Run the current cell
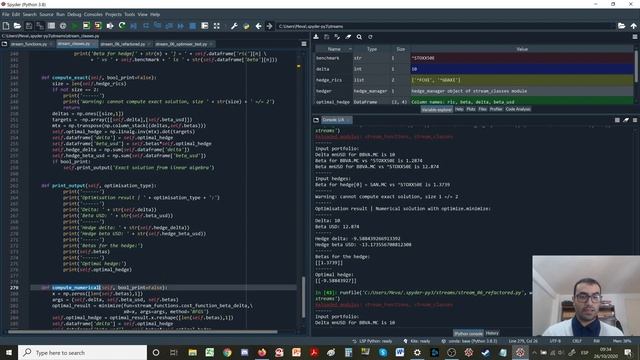 click(x=86, y=26)
